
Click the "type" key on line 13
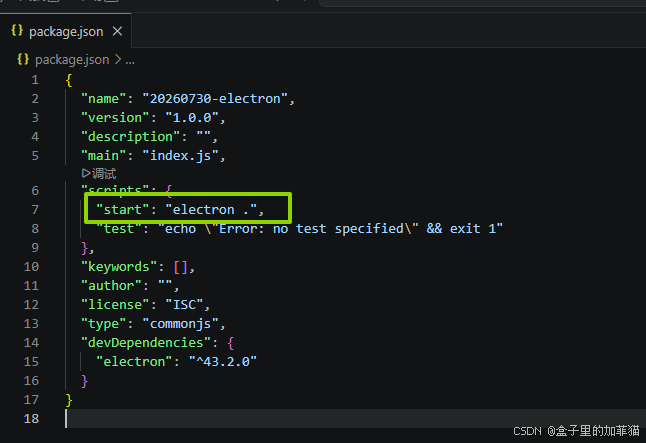(x=103, y=323)
